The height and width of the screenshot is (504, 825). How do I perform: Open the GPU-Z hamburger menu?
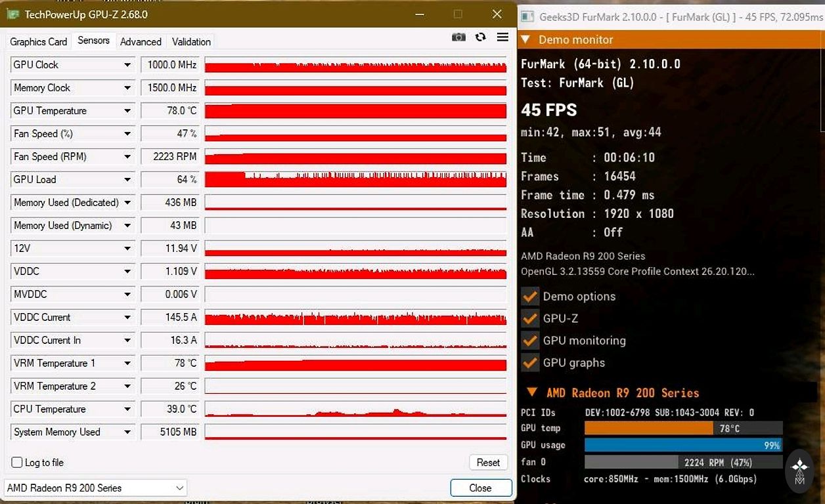click(502, 37)
